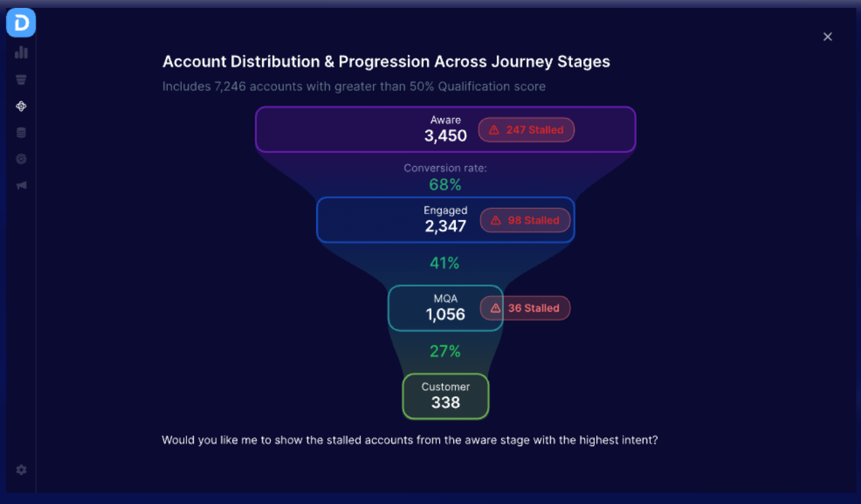Open the funnel icon in the sidebar
861x504 pixels.
click(x=21, y=80)
